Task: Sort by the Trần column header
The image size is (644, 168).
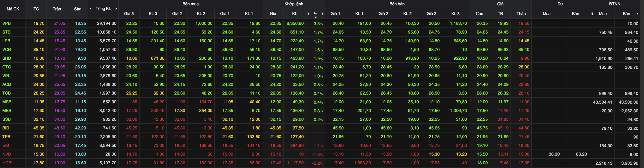Action: tap(57, 9)
